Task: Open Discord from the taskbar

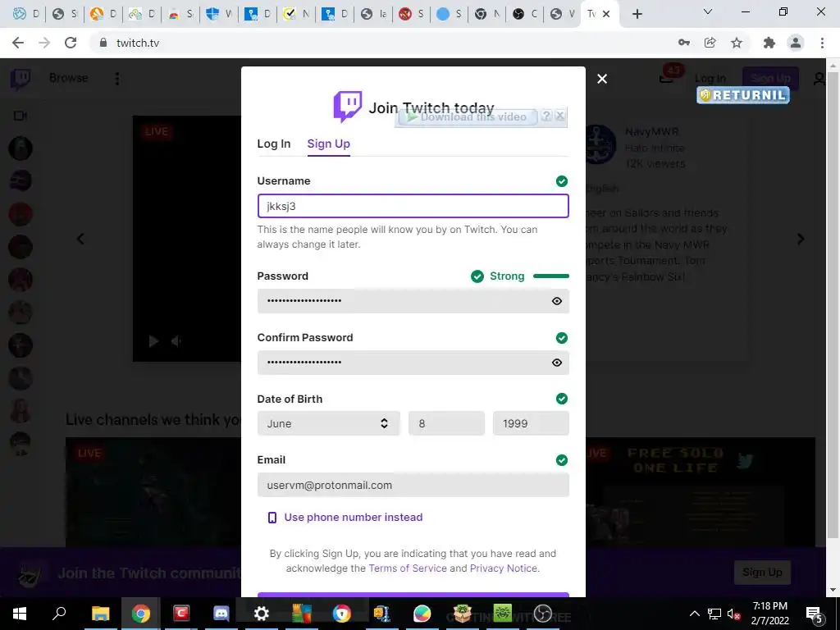Action: pos(221,614)
